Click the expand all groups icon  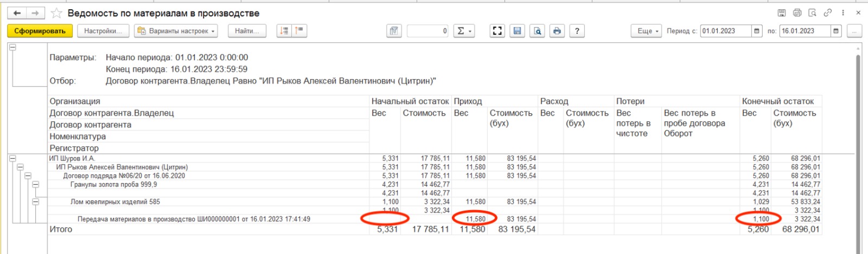[284, 31]
